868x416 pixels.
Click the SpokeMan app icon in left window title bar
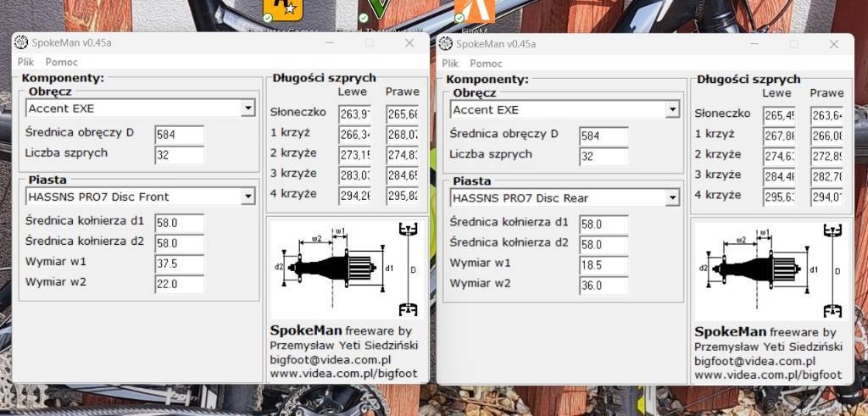(x=21, y=42)
